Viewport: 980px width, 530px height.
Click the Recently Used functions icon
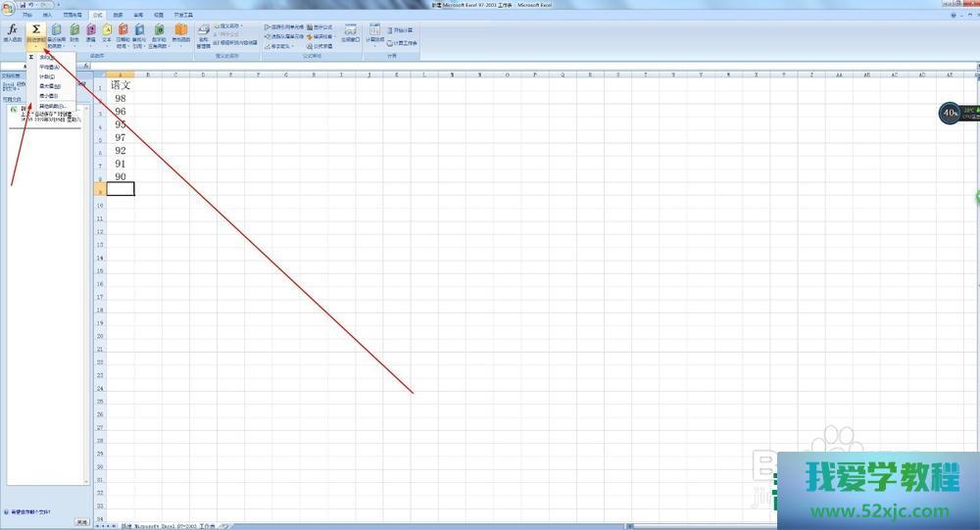[56, 34]
